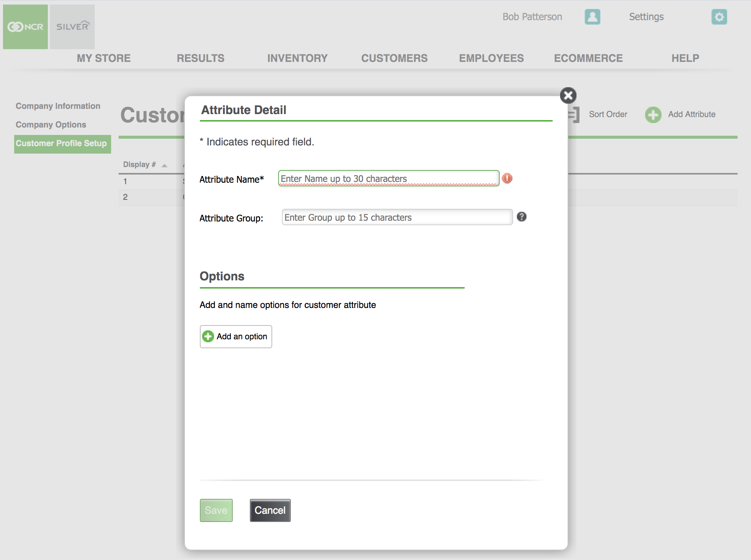The height and width of the screenshot is (560, 751).
Task: Click the EMPLOYEES menu item
Action: tap(491, 58)
